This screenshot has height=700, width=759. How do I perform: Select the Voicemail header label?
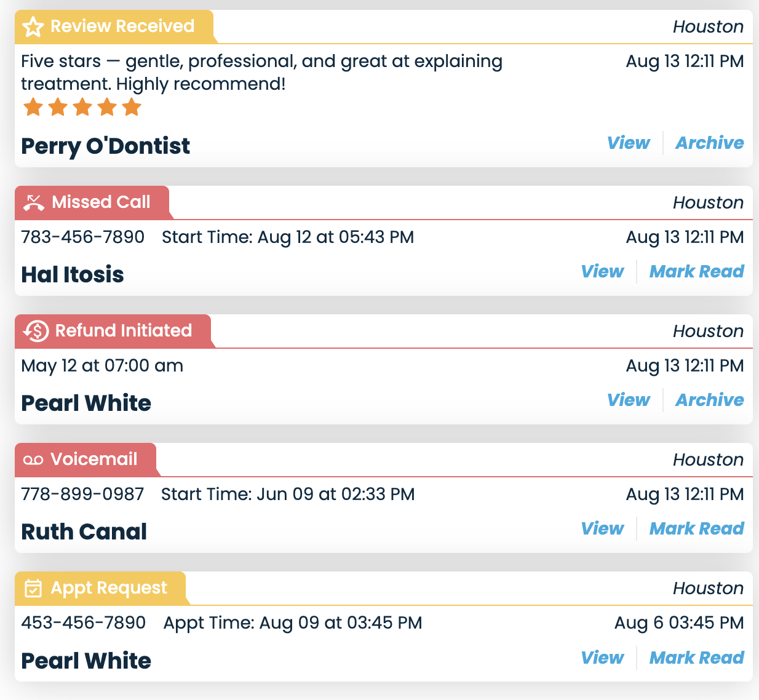[87, 459]
